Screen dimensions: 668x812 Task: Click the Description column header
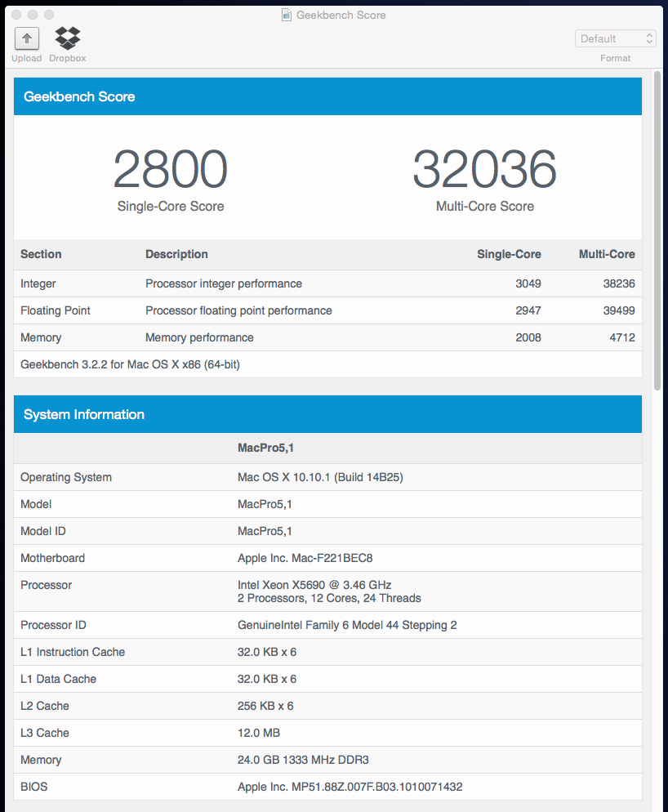(x=176, y=254)
